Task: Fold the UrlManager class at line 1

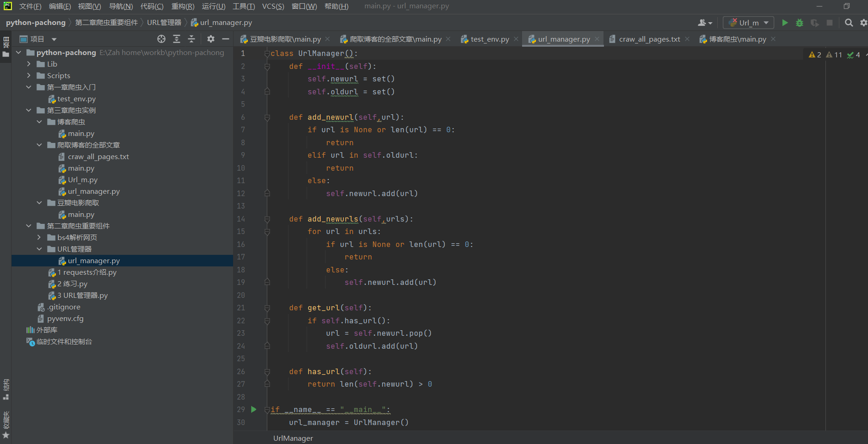Action: pyautogui.click(x=267, y=54)
